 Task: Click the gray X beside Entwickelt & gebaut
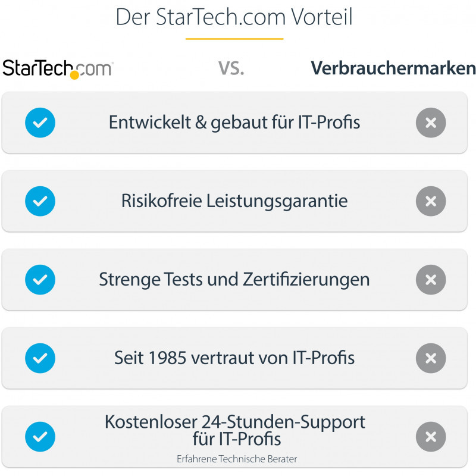(431, 123)
